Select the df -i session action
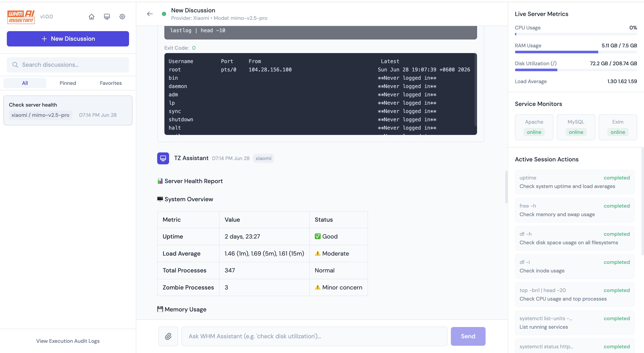The height and width of the screenshot is (353, 644). (575, 266)
